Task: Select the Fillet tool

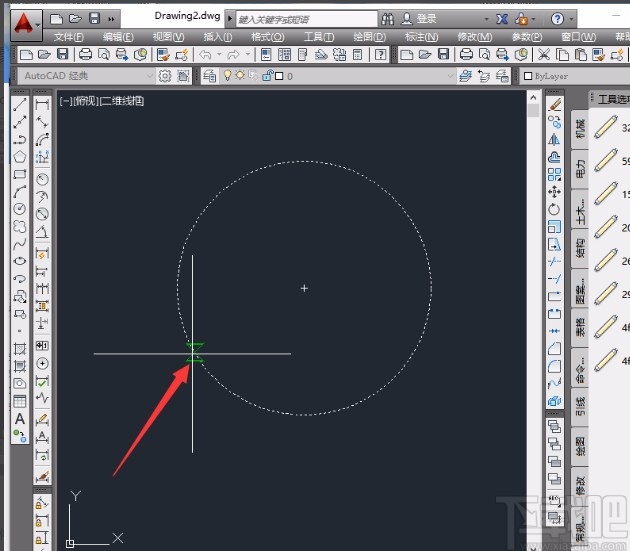Action: point(554,366)
